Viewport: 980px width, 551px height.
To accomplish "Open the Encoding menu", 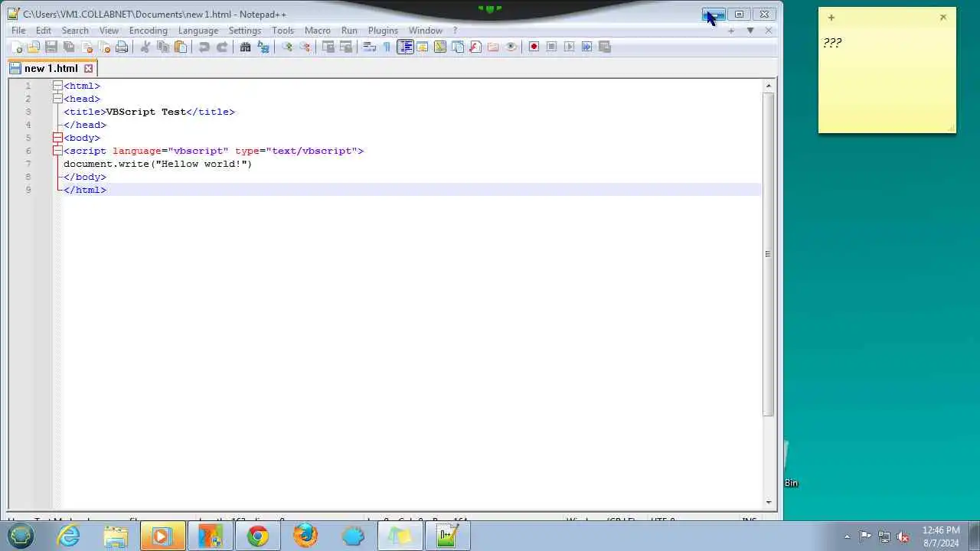I will pos(149,31).
